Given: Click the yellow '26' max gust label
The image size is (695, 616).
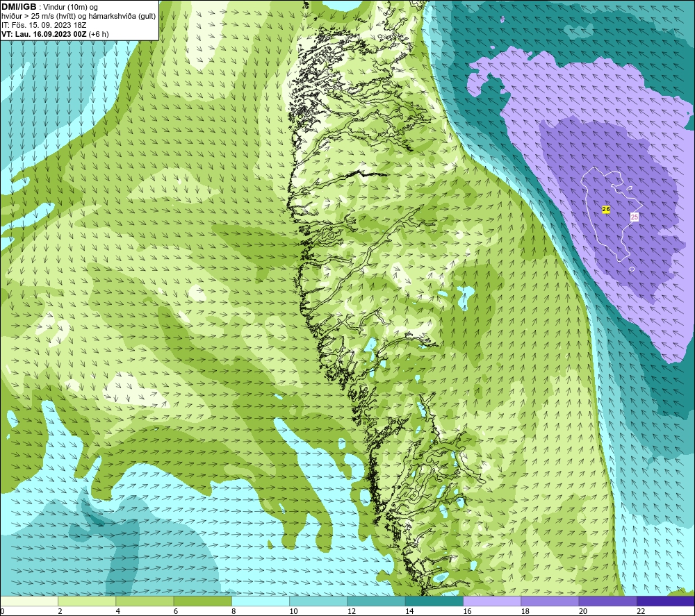Looking at the screenshot, I should click(606, 209).
